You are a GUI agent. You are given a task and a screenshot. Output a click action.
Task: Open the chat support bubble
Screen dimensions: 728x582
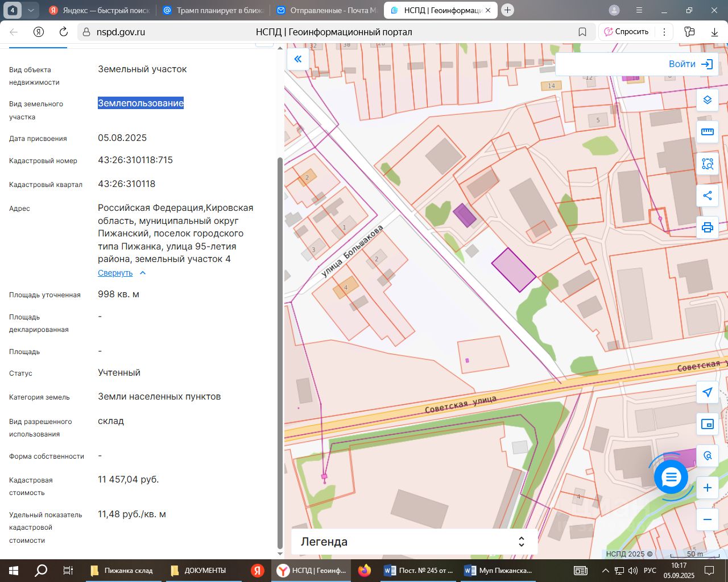coord(671,477)
